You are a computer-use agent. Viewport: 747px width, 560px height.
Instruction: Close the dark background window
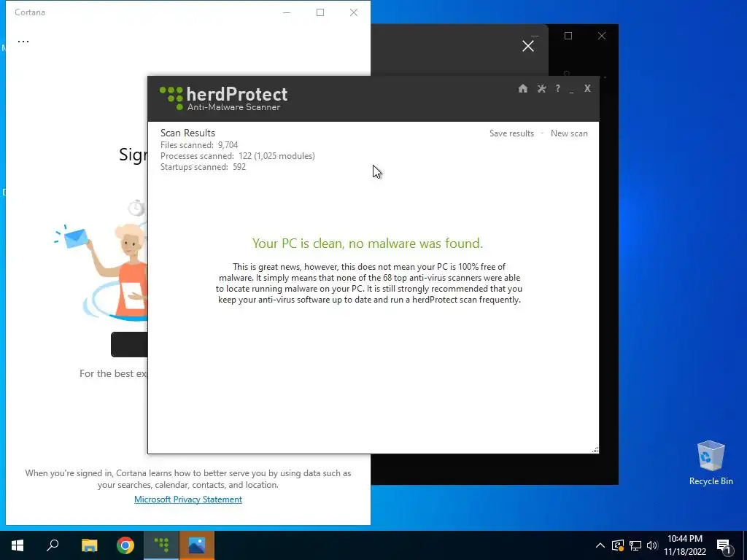tap(602, 36)
